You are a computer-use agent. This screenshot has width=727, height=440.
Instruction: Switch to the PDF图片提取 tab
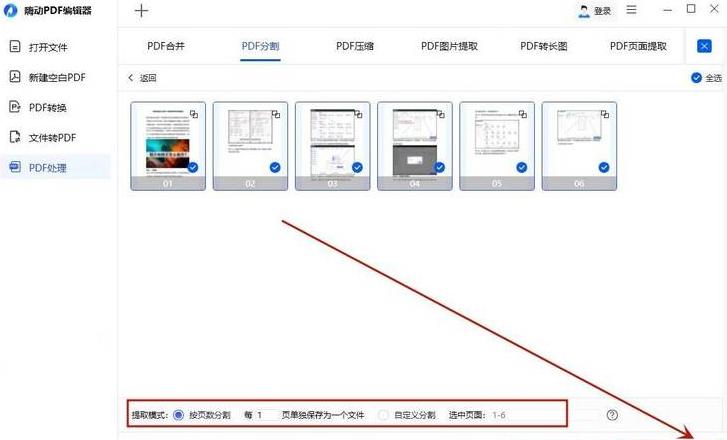pos(449,46)
